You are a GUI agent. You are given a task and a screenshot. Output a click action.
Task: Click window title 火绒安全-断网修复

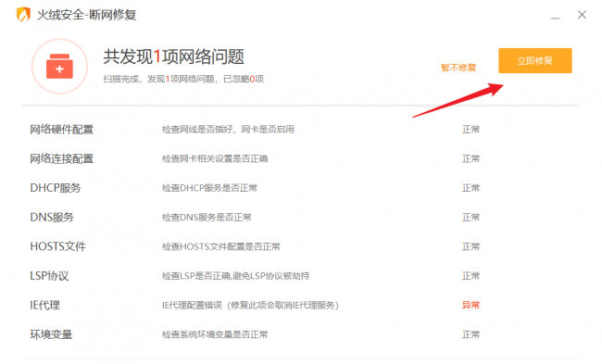(86, 15)
